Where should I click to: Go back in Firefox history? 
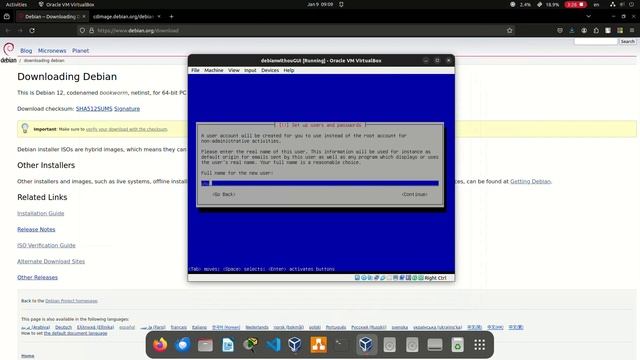[7, 30]
